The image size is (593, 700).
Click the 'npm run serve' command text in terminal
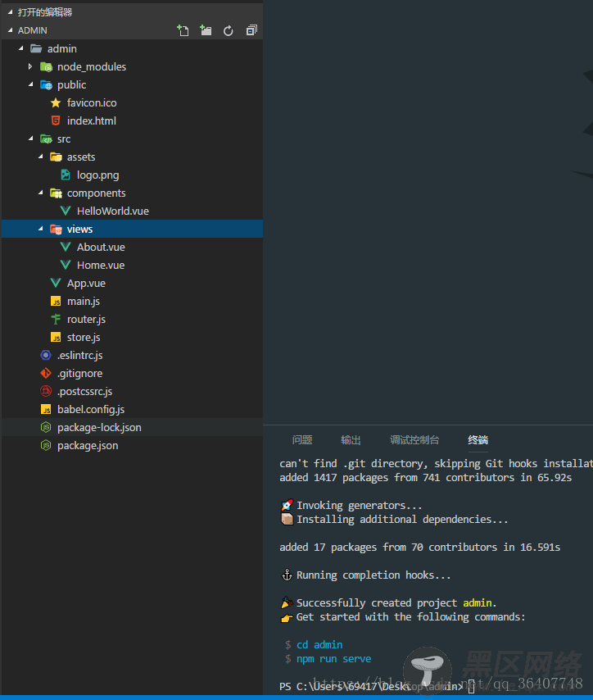(333, 659)
